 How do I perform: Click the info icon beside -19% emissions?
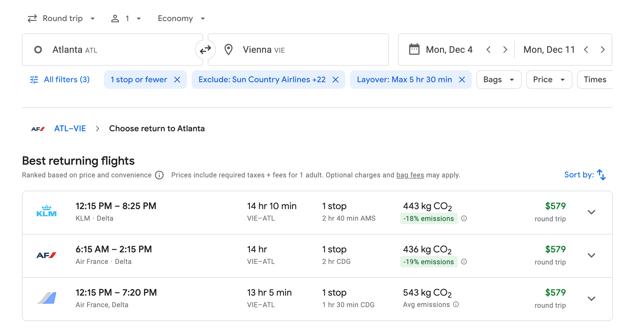tap(464, 262)
